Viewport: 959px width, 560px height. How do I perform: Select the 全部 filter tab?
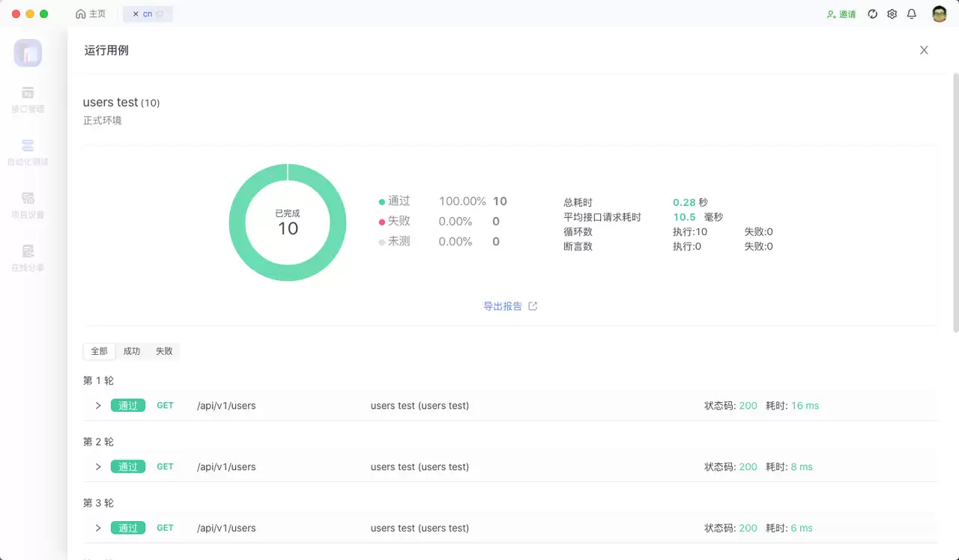99,351
